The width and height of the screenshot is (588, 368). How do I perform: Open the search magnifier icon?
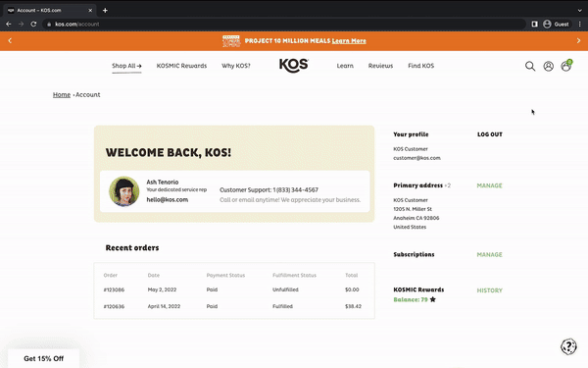(530, 66)
